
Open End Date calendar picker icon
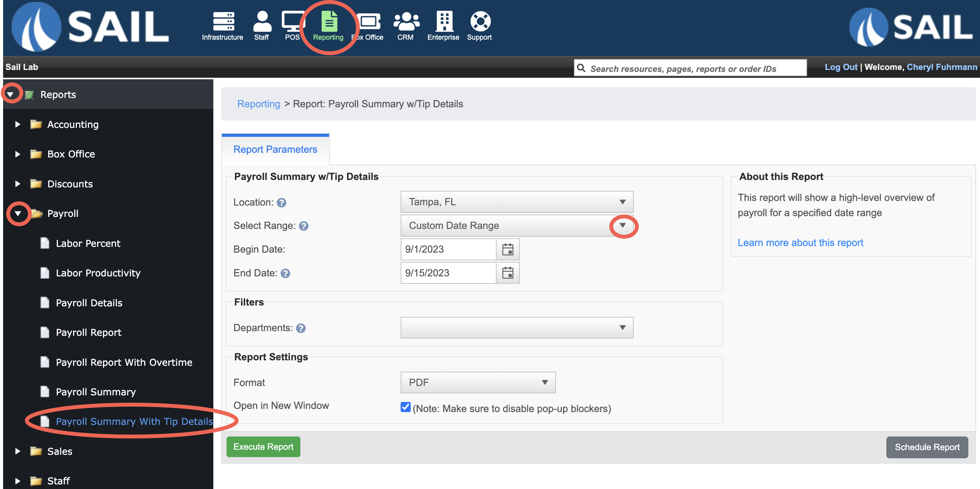click(507, 273)
